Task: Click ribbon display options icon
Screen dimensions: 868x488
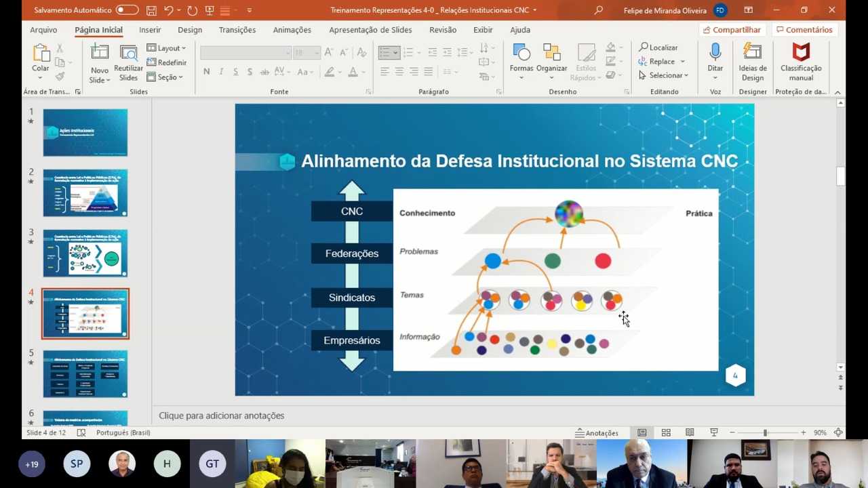Action: tap(748, 10)
